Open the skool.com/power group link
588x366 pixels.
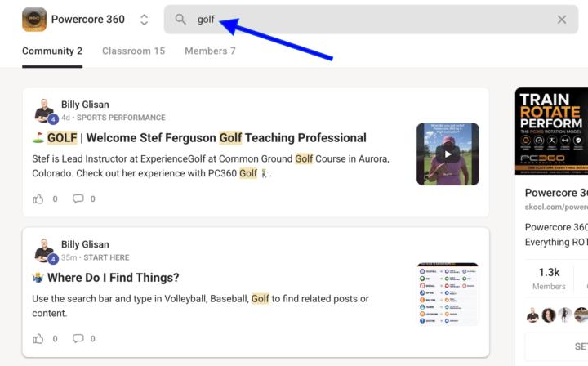coord(556,207)
